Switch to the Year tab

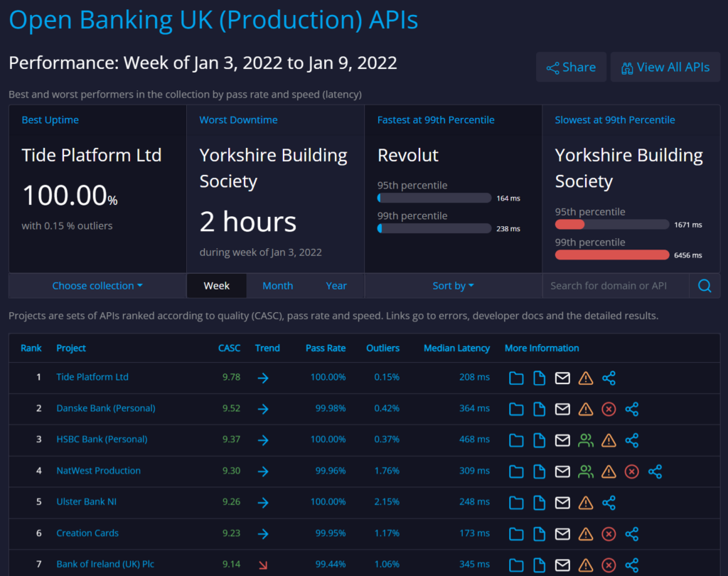(336, 285)
